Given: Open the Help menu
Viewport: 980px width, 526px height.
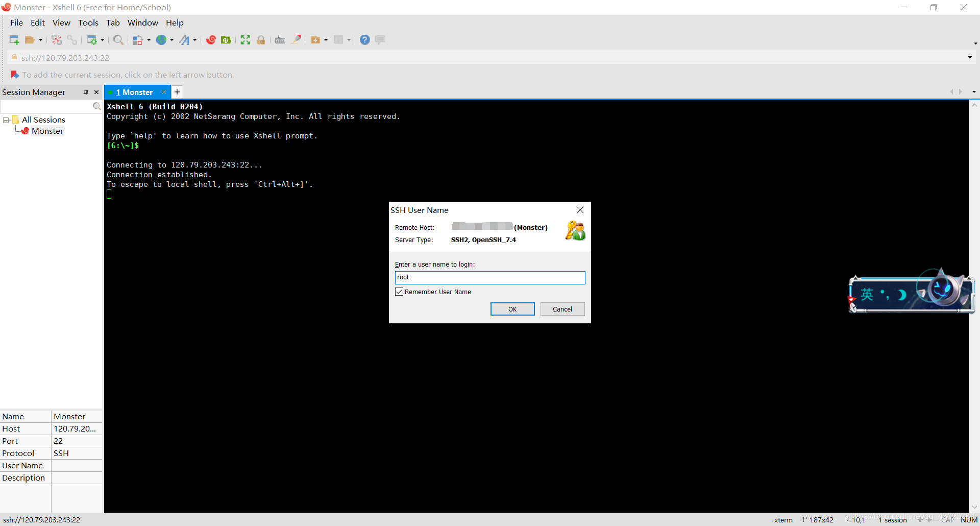Looking at the screenshot, I should pyautogui.click(x=175, y=22).
